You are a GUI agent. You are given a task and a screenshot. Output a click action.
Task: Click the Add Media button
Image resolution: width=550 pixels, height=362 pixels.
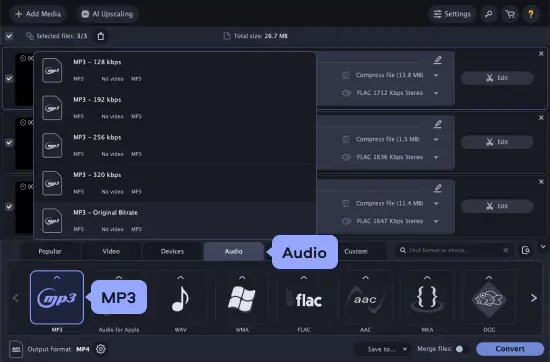(x=38, y=14)
